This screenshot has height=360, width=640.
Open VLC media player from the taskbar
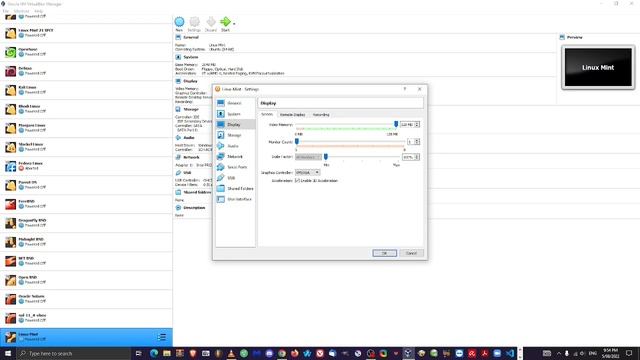[x=231, y=353]
